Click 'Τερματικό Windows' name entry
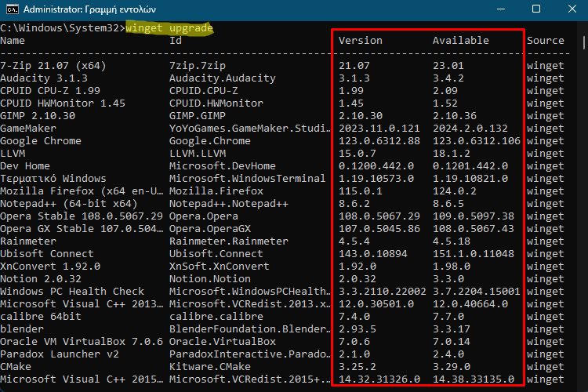The width and height of the screenshot is (588, 392). [53, 179]
